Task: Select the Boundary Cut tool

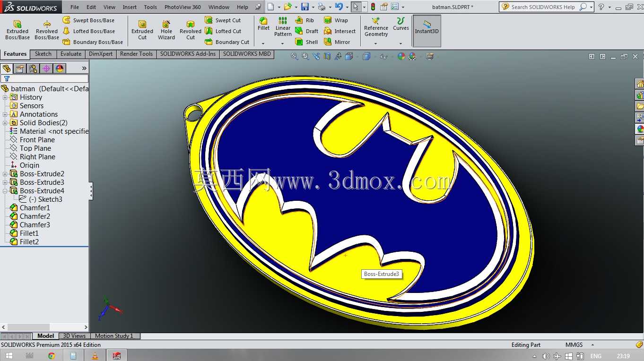Action: pos(227,42)
